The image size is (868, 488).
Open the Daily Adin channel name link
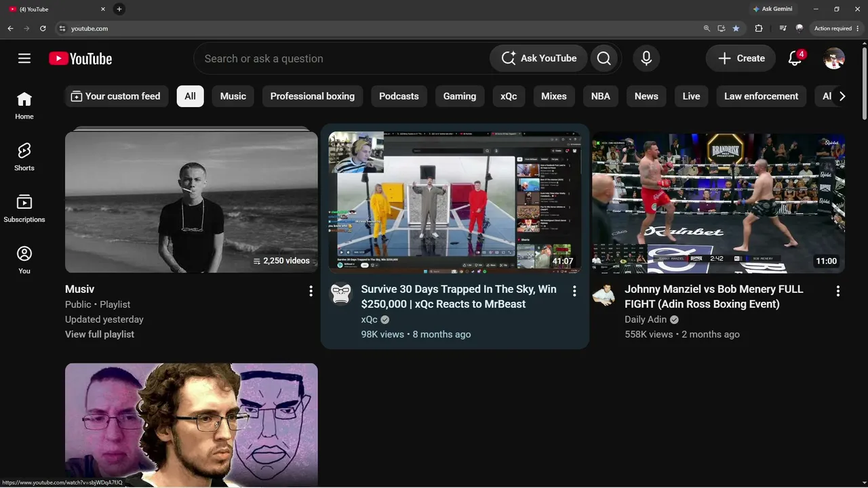click(646, 319)
